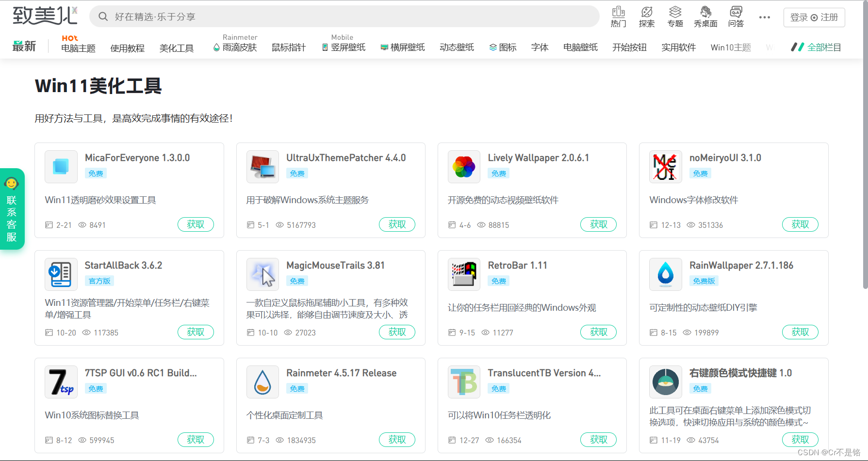
Task: Click the 免费版 tag under RainWallpaper
Action: coord(704,281)
